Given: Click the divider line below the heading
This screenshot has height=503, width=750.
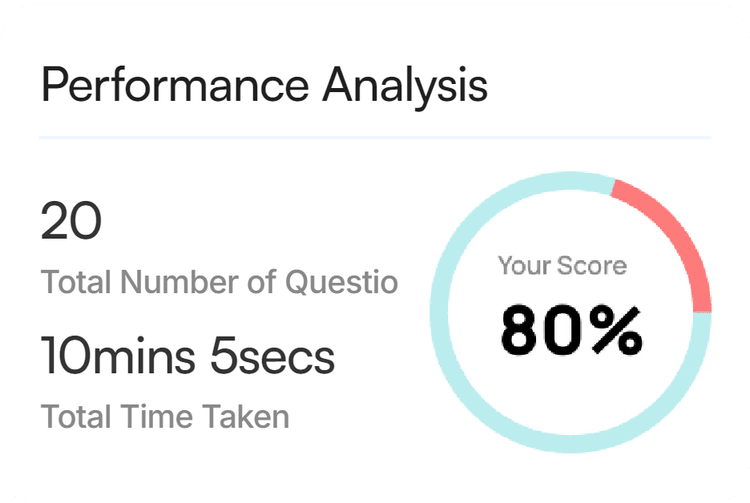Looking at the screenshot, I should click(x=375, y=136).
